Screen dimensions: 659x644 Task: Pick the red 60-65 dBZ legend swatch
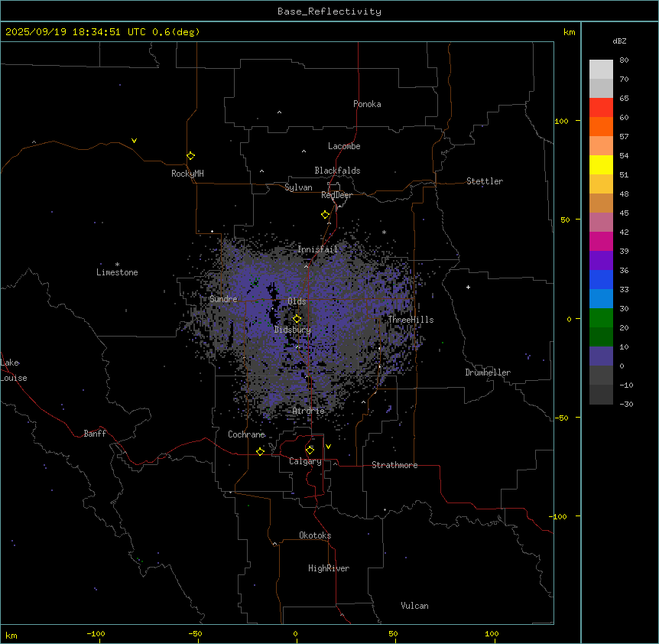click(601, 108)
